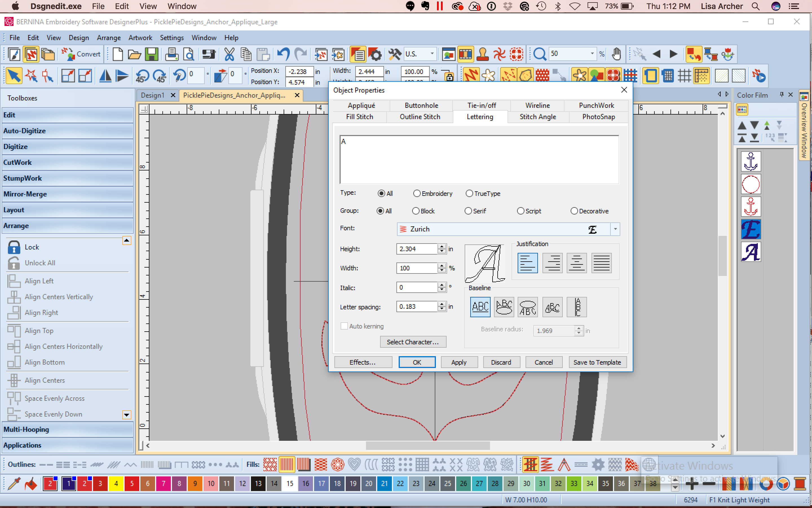Click the Print toolbar icon
This screenshot has height=508, width=812.
(172, 54)
